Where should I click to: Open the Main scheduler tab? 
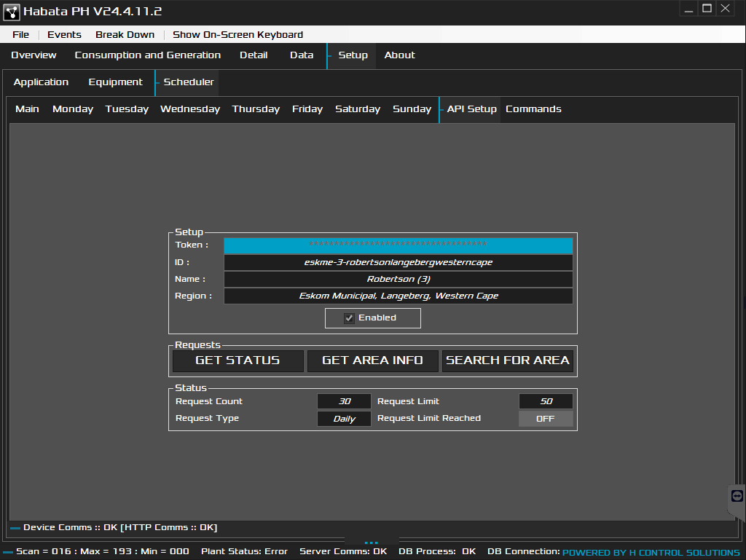click(x=27, y=109)
